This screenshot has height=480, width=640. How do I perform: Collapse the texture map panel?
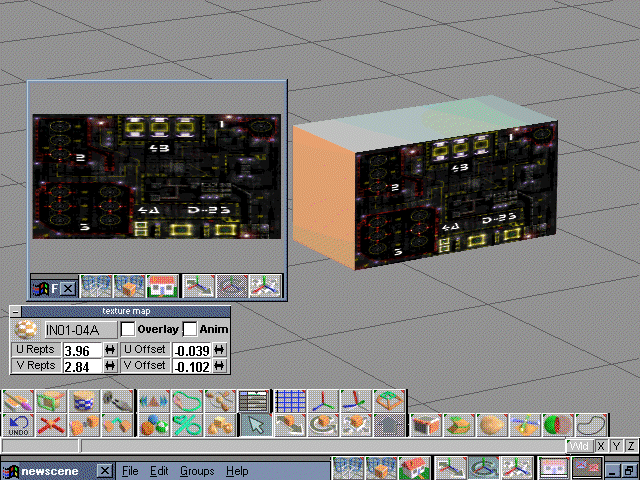(17, 312)
